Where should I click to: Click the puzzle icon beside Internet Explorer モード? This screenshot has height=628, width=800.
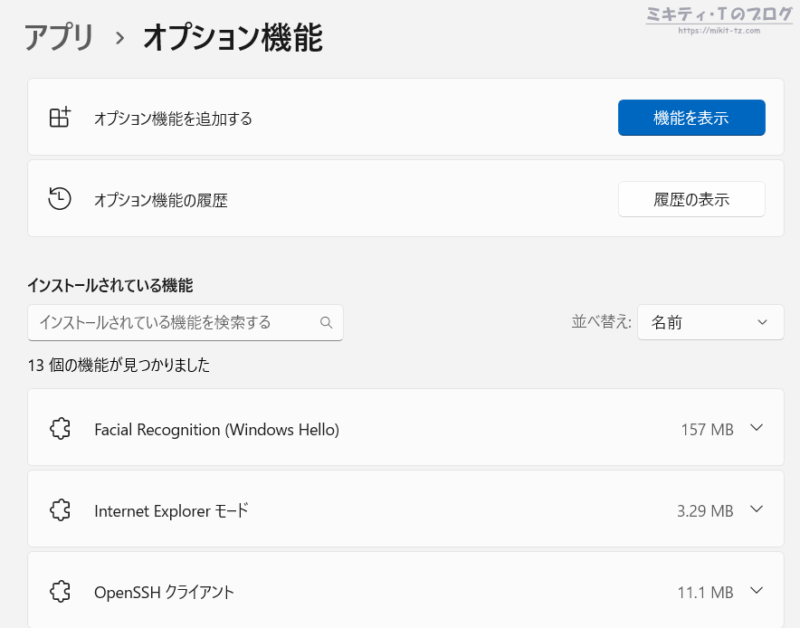tap(60, 510)
